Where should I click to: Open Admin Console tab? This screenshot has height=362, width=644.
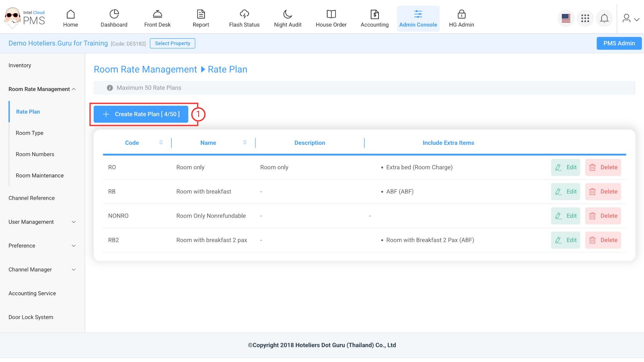(418, 18)
